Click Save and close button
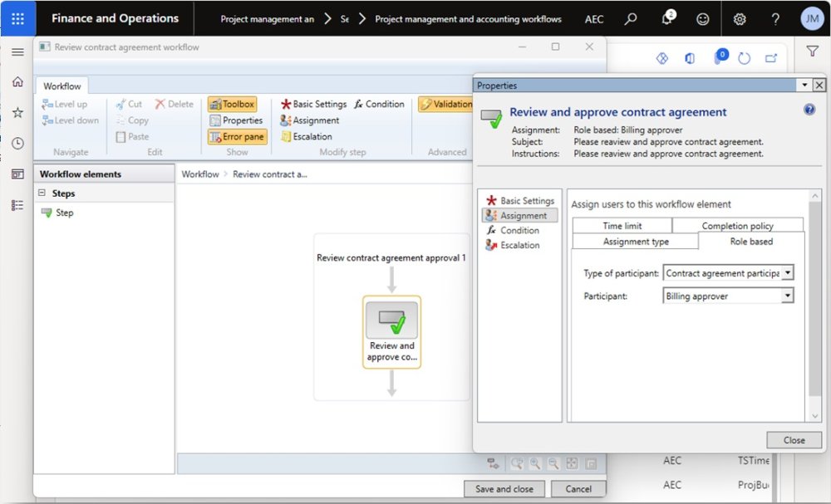This screenshot has height=504, width=831. (504, 489)
